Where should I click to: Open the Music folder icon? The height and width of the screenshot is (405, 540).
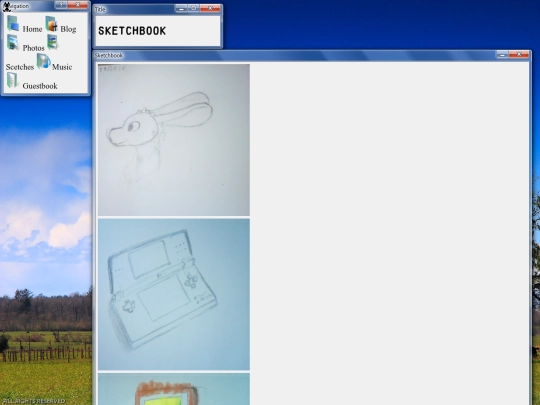(x=44, y=61)
